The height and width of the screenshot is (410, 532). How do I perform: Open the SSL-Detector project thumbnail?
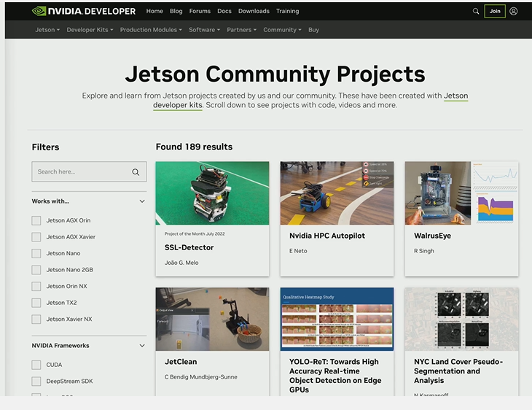(x=212, y=193)
